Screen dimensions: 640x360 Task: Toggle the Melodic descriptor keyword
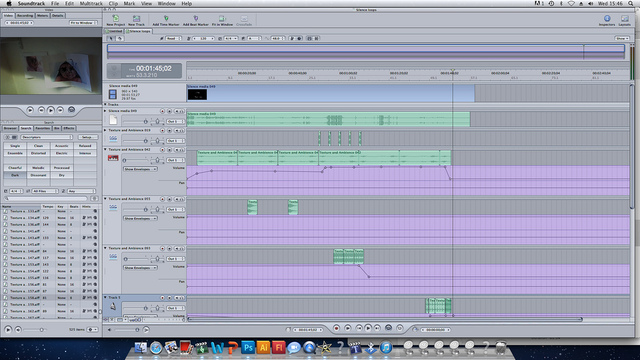pyautogui.click(x=38, y=168)
